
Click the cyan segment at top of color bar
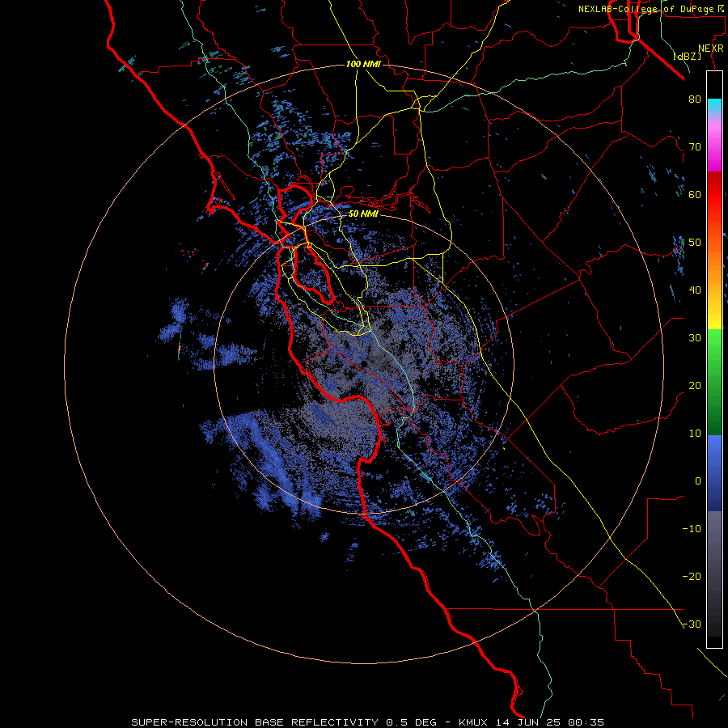pyautogui.click(x=714, y=107)
